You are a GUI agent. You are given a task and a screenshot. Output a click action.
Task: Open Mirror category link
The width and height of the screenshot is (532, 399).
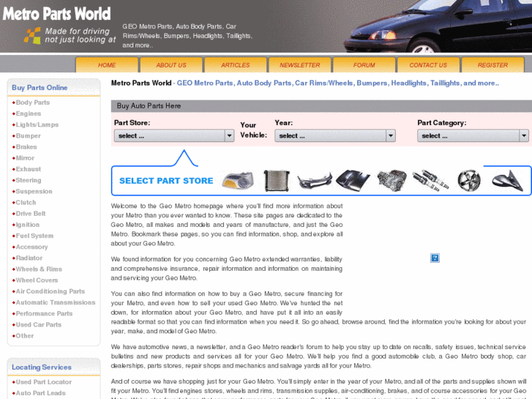pos(25,158)
